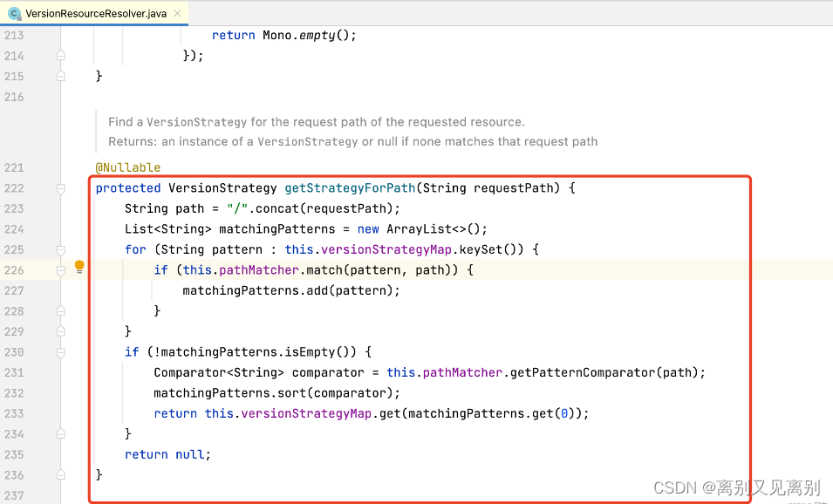Collapse the isEmpty if block at line 230
The height and width of the screenshot is (504, 833).
(60, 352)
